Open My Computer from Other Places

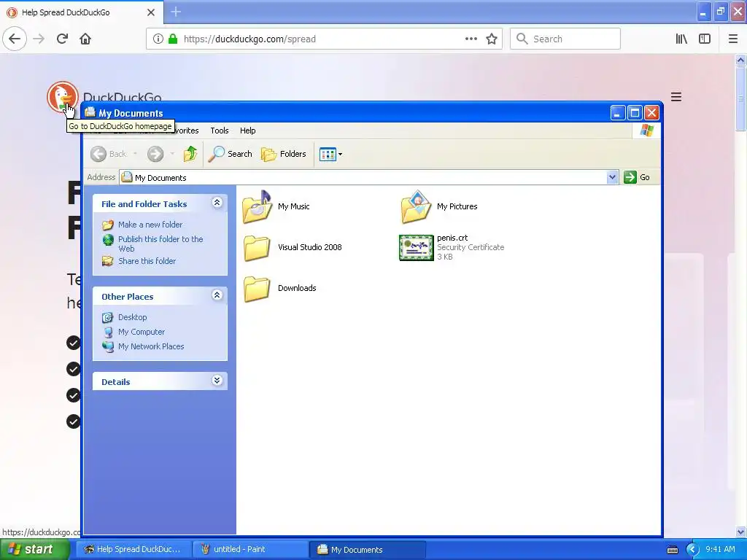pos(142,332)
